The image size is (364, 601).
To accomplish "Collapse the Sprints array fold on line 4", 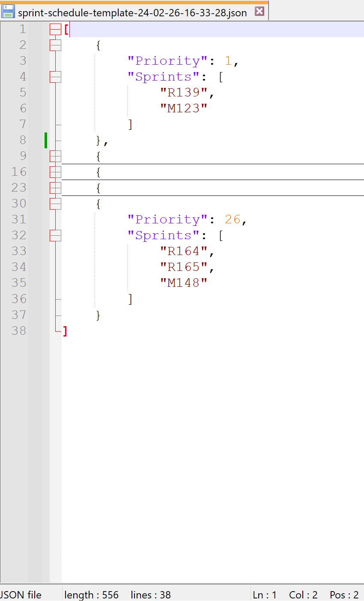I will tap(56, 77).
